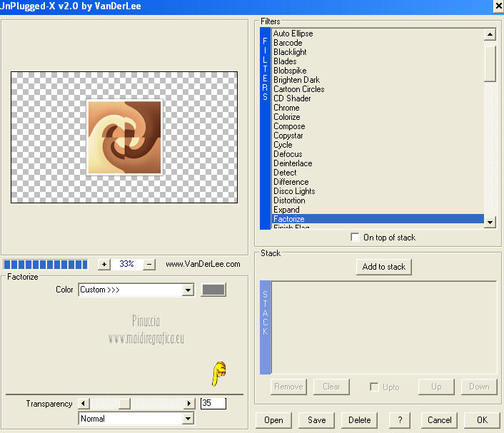Select Chrome filter

(x=378, y=108)
